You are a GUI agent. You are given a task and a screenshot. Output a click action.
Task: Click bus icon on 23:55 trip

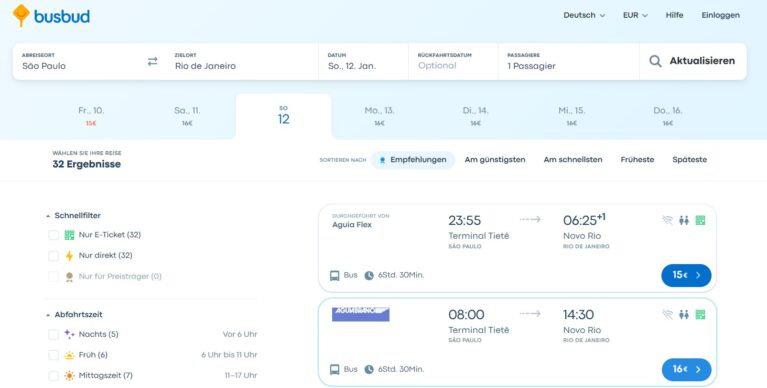tap(335, 275)
